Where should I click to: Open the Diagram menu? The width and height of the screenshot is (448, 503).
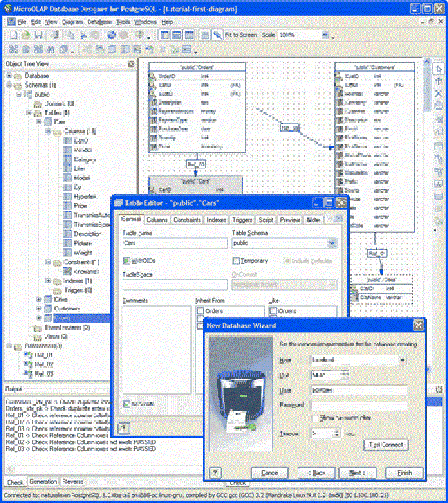tap(72, 22)
